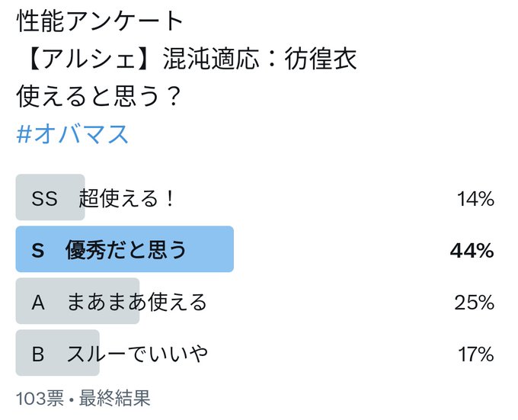Click the 使えると思う？ question text

pos(99,97)
